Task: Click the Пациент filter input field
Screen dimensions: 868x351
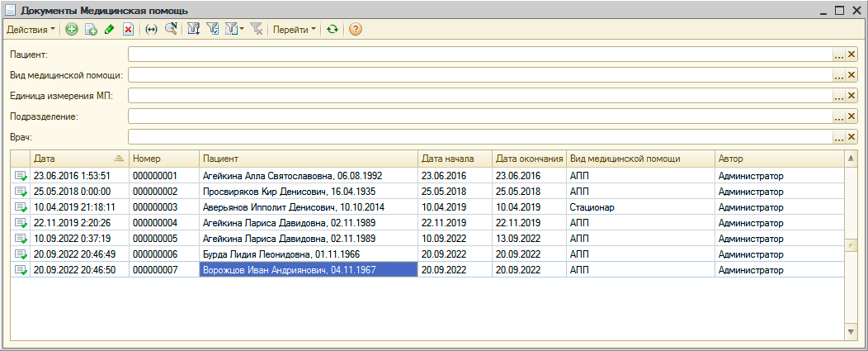Action: (x=479, y=54)
